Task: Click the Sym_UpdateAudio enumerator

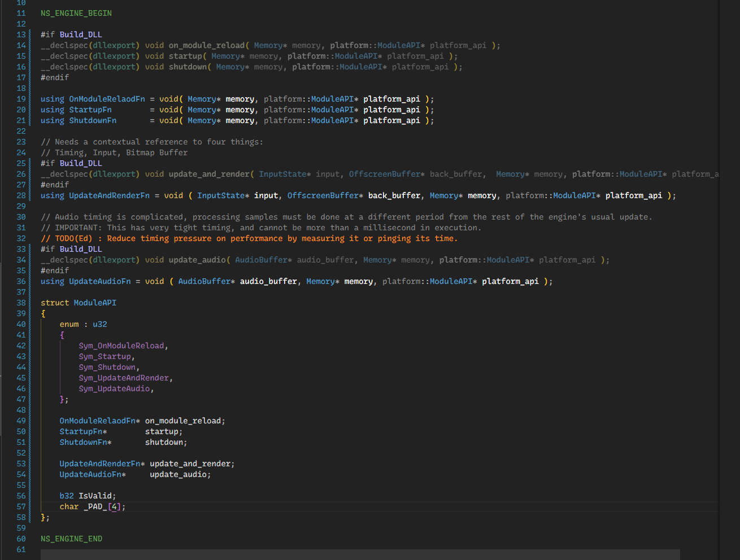Action: (114, 388)
